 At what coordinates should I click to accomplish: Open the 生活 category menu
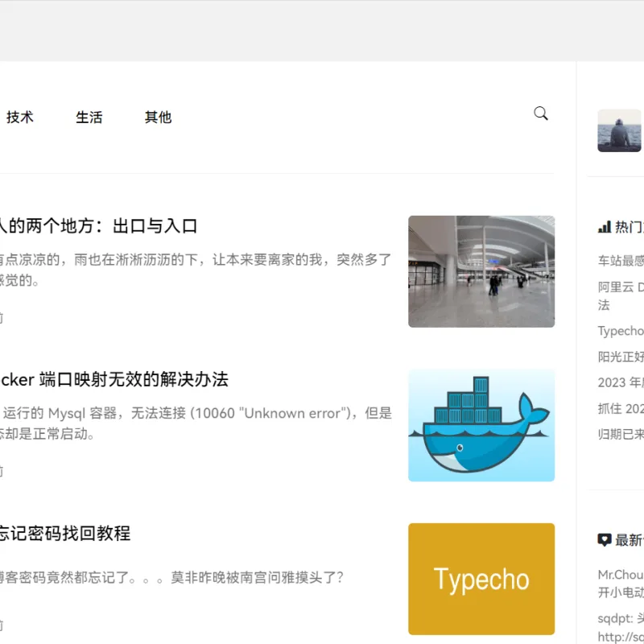tap(89, 117)
